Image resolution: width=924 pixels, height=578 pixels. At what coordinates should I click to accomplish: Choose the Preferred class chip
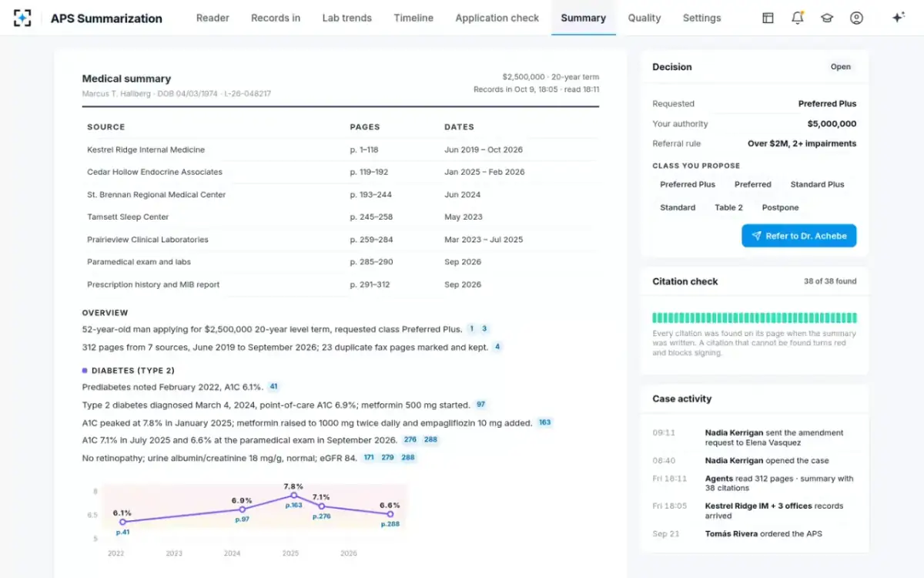[753, 185]
